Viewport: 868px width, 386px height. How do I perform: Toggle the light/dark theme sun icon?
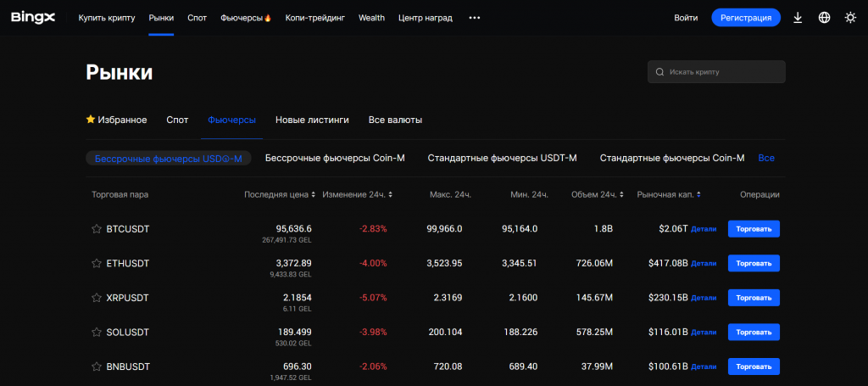tap(850, 18)
